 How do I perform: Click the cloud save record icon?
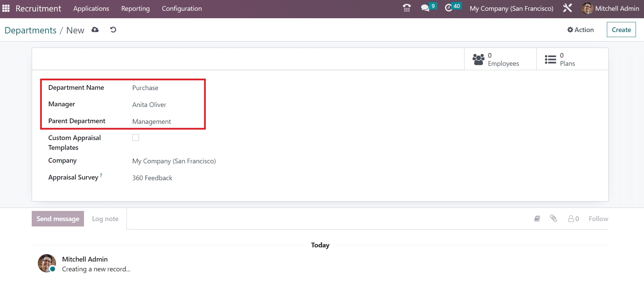tap(95, 30)
